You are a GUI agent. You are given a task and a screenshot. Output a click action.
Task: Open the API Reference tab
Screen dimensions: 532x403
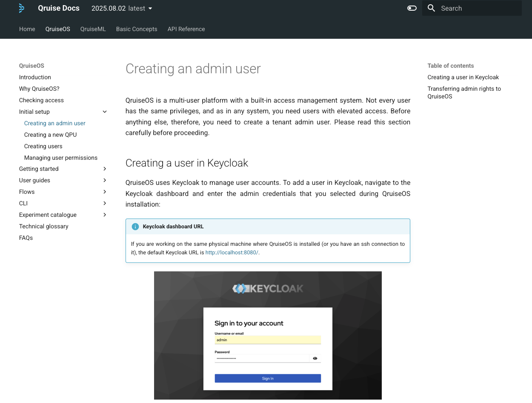[x=186, y=29]
